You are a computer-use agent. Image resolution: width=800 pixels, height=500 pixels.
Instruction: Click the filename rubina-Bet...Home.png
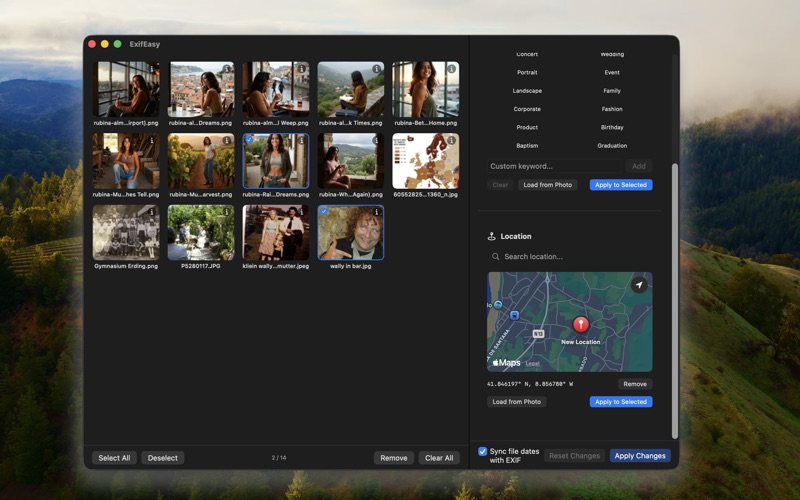(x=426, y=123)
